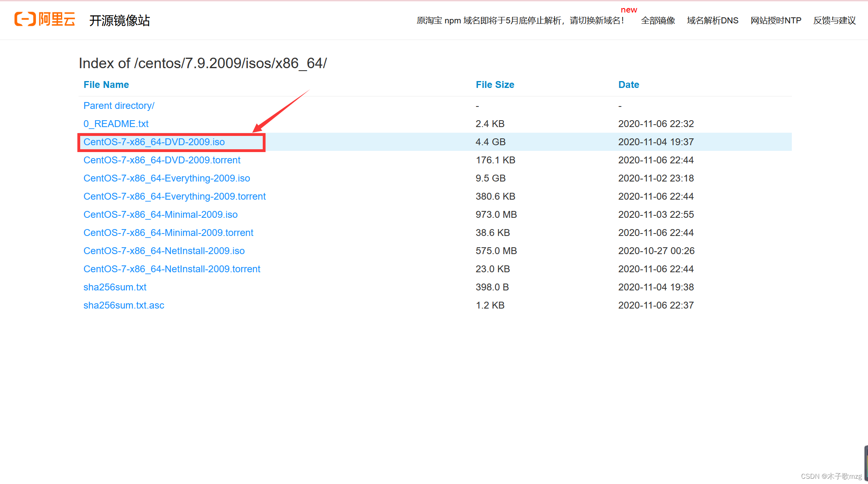868x484 pixels.
Task: Click the 380.6 KB file size cell
Action: [x=495, y=196]
